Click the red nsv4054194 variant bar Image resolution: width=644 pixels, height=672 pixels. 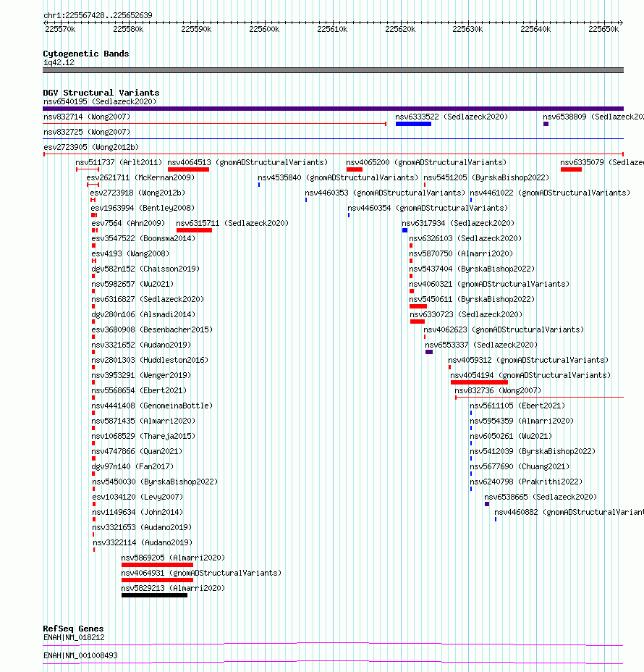[479, 382]
